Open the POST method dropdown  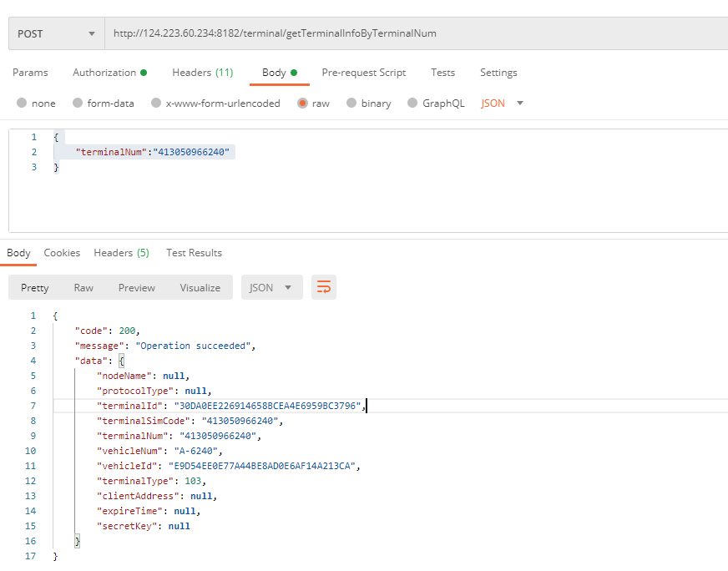[56, 34]
